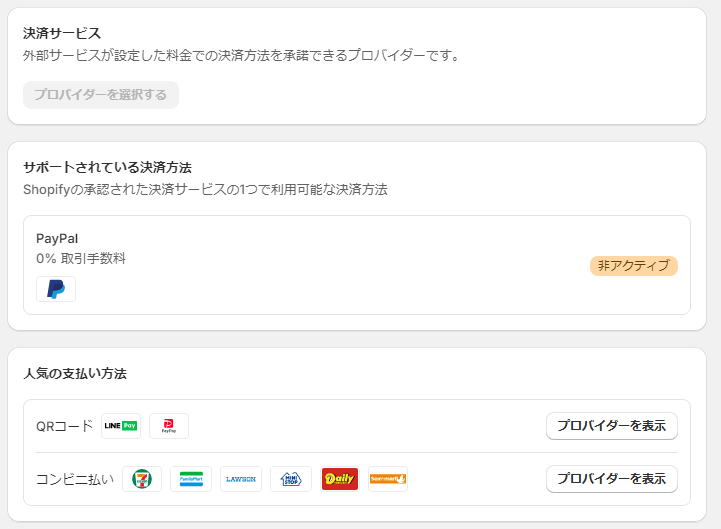Show providers for コンビニ払い
The height and width of the screenshot is (529, 721).
coord(612,479)
